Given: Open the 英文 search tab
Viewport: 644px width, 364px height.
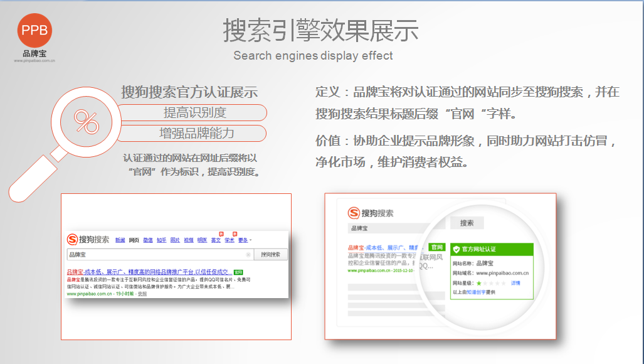Looking at the screenshot, I should tap(216, 240).
